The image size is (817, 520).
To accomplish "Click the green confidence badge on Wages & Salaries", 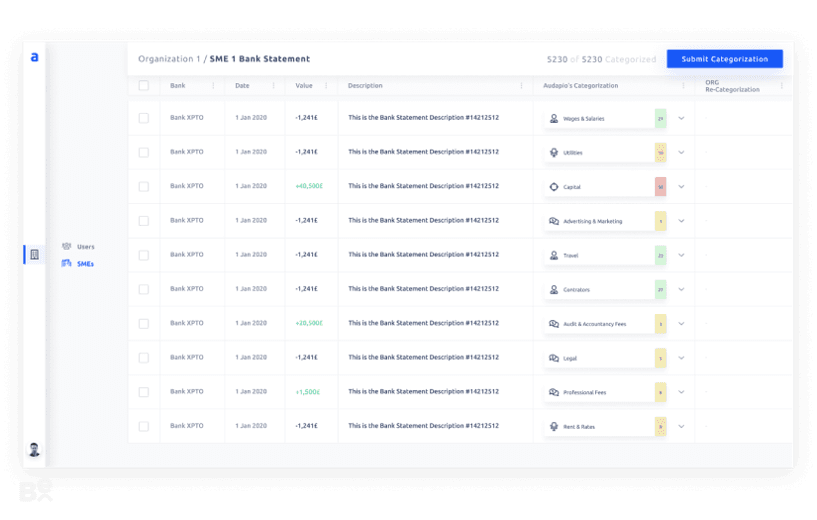I will [x=660, y=118].
